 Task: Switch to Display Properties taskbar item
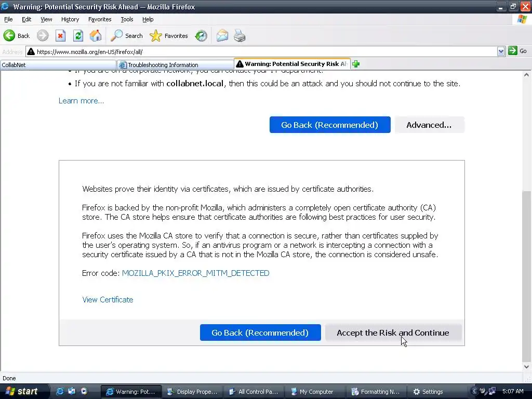[192, 392]
